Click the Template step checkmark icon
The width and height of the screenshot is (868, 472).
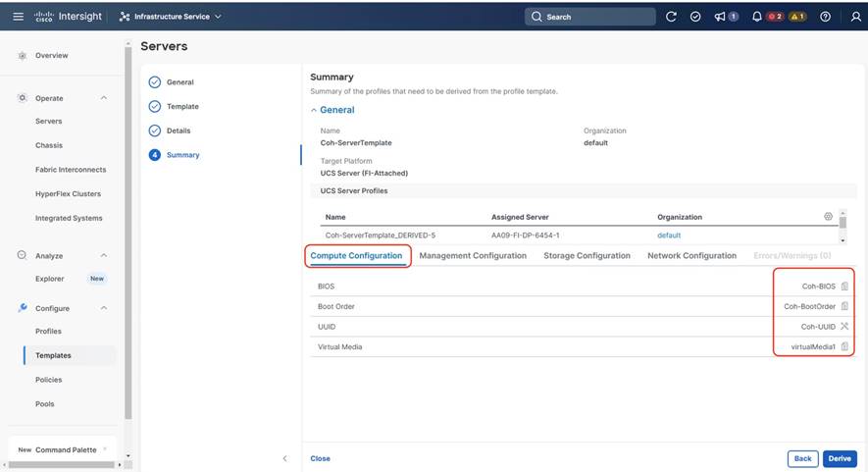(154, 106)
